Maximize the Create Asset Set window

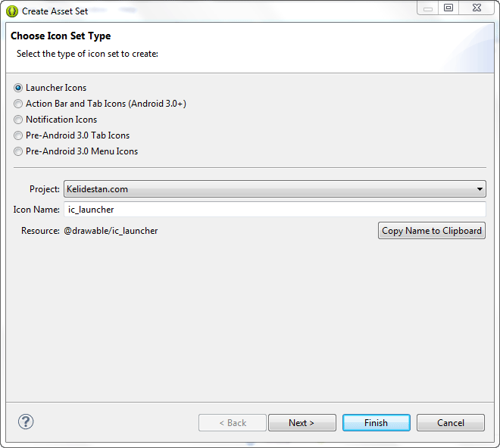[448, 8]
